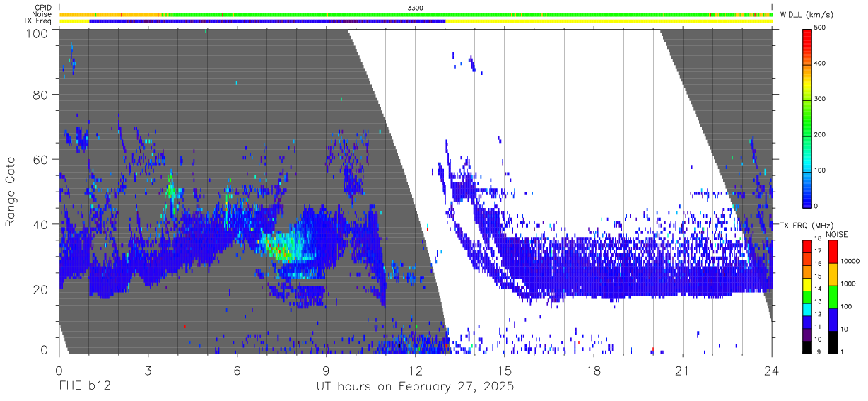
Task: Click the 100 tick on Range Gate axis
Action: [37, 33]
